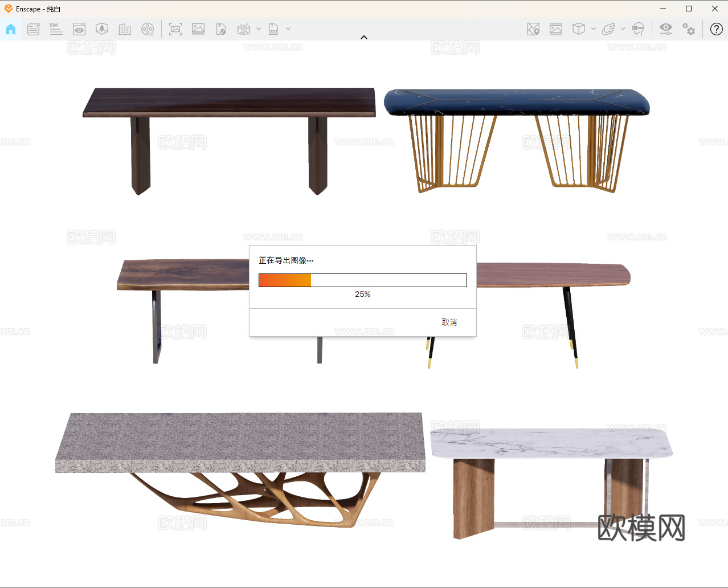Click the export with upload badge icon
Image resolution: width=728 pixels, height=588 pixels.
tap(221, 29)
